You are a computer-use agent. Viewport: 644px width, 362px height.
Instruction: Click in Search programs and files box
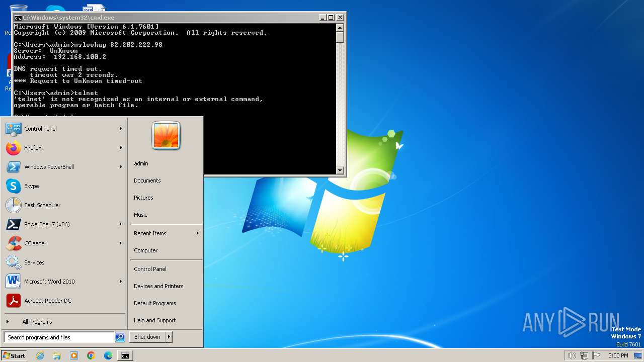[x=59, y=337]
